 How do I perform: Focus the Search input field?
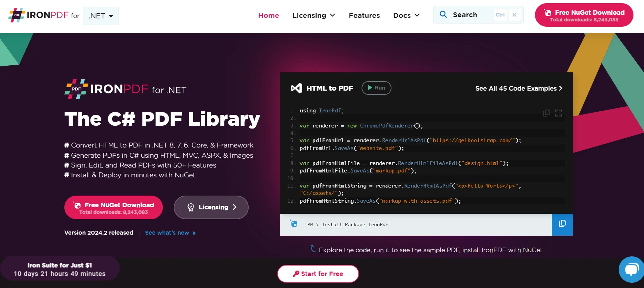pyautogui.click(x=478, y=15)
